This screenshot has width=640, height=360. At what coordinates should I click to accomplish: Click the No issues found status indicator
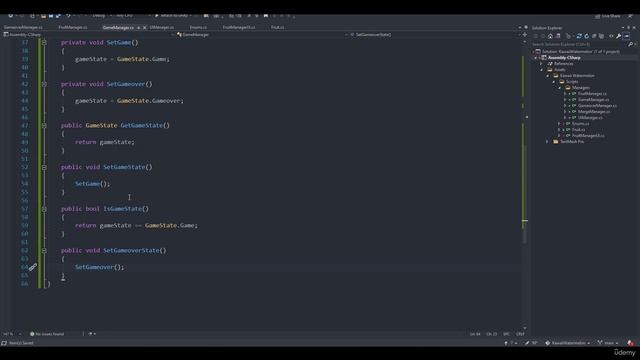tap(47, 334)
